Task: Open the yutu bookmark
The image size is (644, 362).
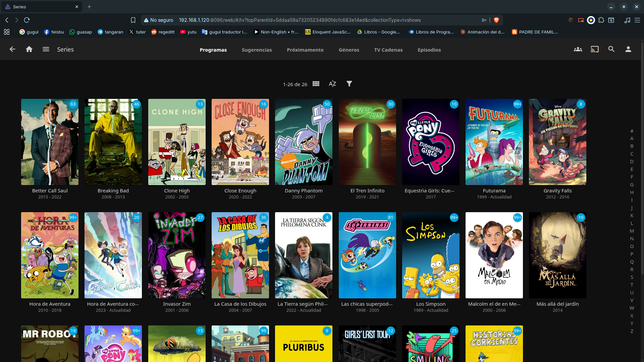Action: tap(188, 32)
